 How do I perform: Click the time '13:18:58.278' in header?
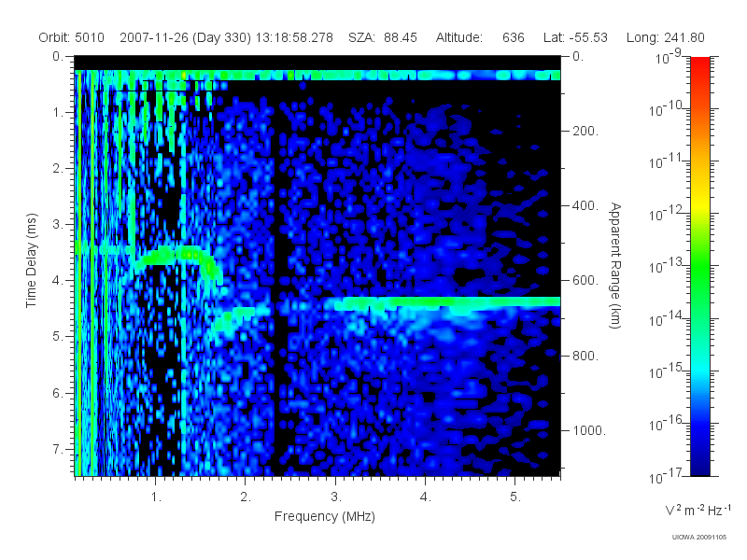click(x=294, y=37)
